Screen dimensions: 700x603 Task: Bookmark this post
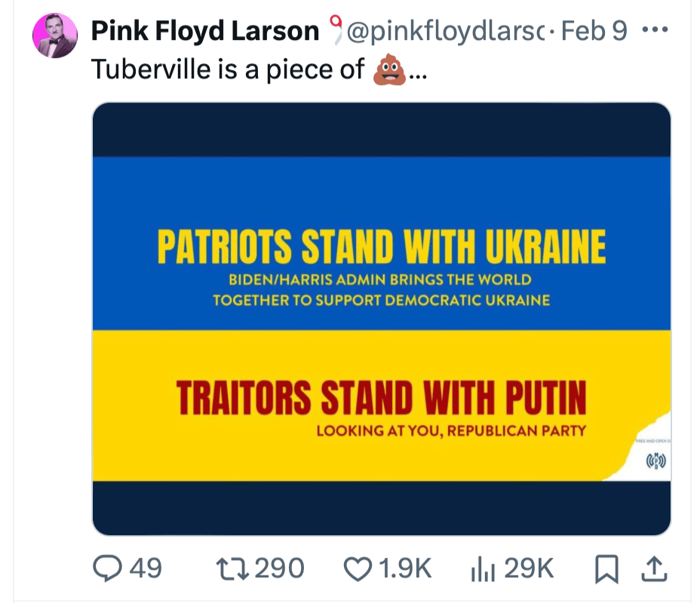coord(605,568)
